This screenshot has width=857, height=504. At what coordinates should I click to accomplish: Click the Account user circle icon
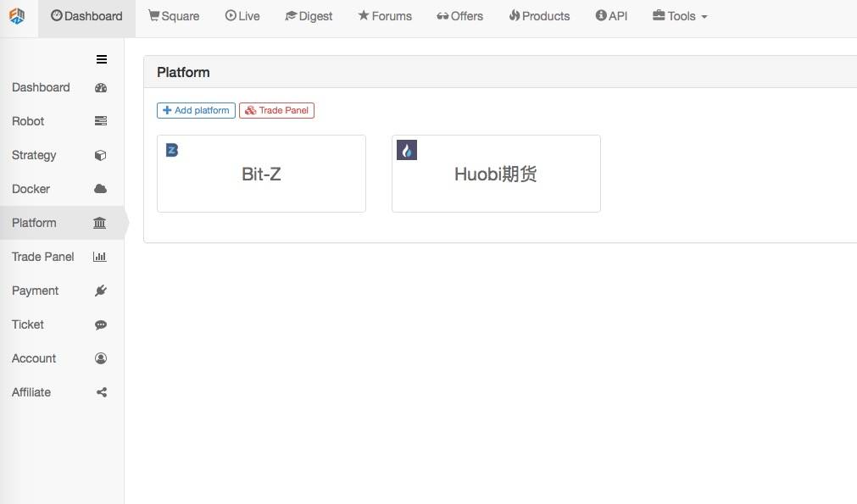click(x=101, y=358)
